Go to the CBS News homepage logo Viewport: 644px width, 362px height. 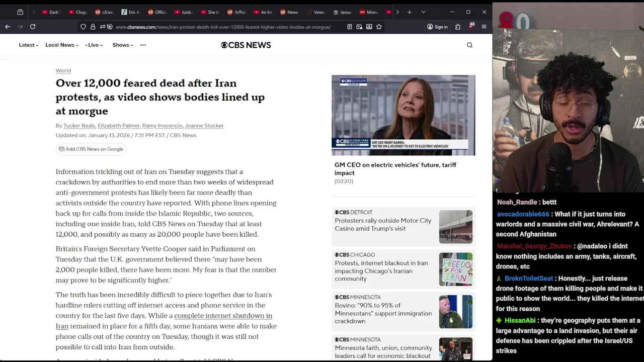pos(246,45)
